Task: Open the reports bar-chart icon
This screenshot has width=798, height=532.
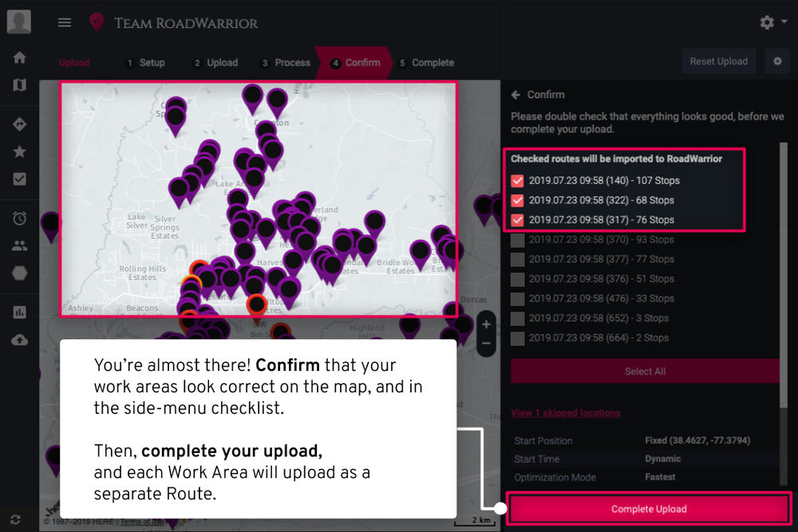Action: pyautogui.click(x=19, y=313)
